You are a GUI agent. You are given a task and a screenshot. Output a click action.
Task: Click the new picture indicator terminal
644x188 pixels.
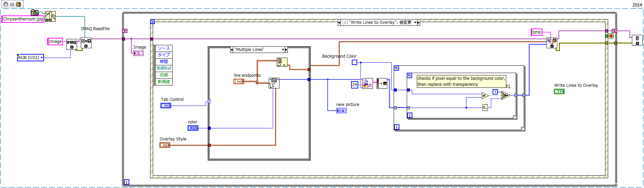tap(341, 111)
